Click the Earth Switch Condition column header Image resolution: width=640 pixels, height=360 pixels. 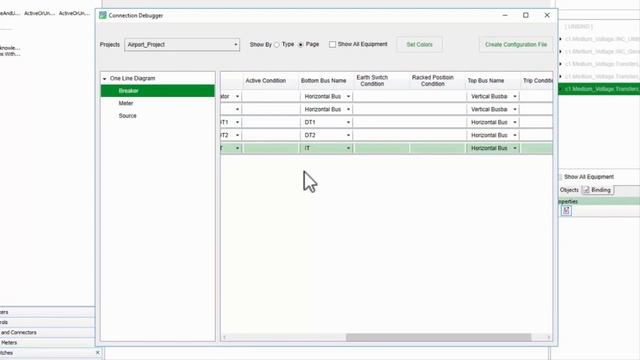(372, 81)
